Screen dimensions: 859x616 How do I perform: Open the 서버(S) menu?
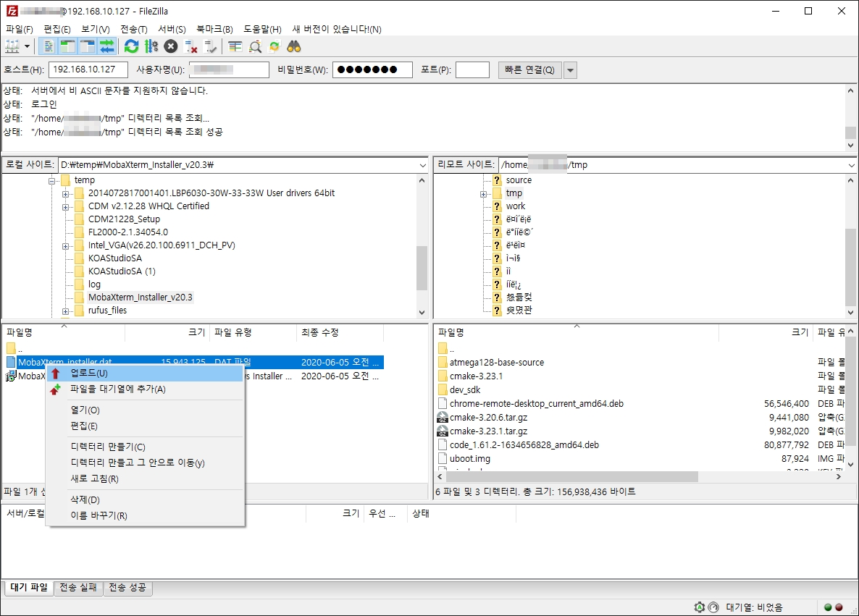point(172,29)
